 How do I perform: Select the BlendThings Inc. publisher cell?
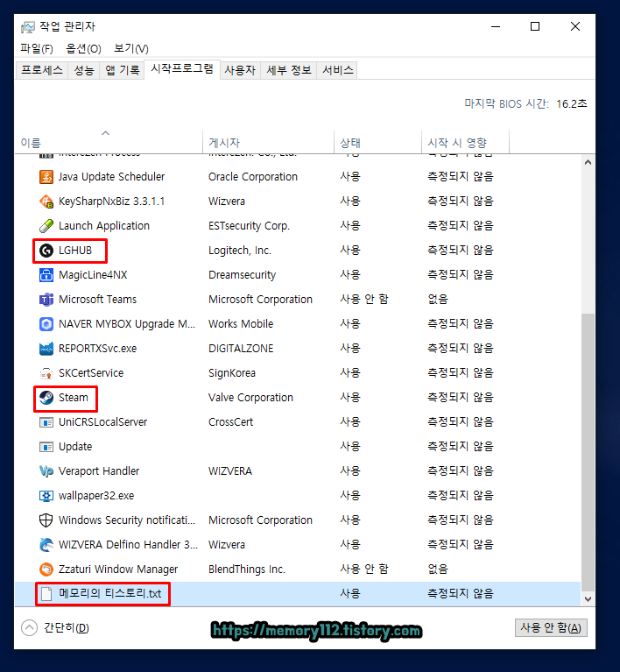(247, 569)
